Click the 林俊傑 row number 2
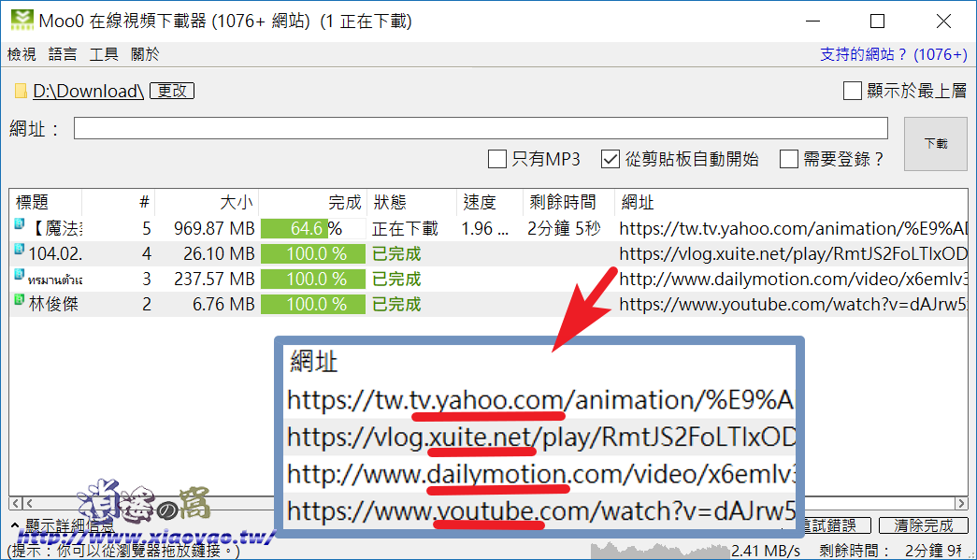This screenshot has width=977, height=560. [147, 304]
